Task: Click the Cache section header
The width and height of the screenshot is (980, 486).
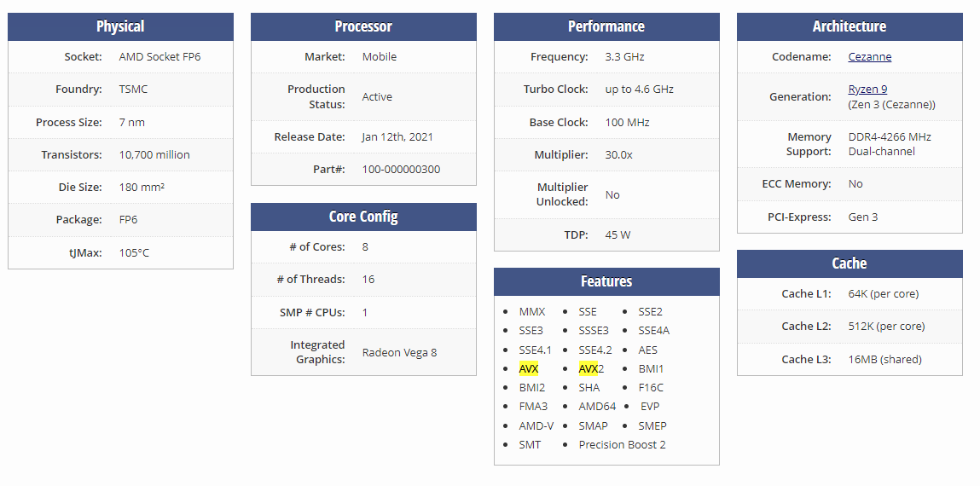Action: pos(850,263)
